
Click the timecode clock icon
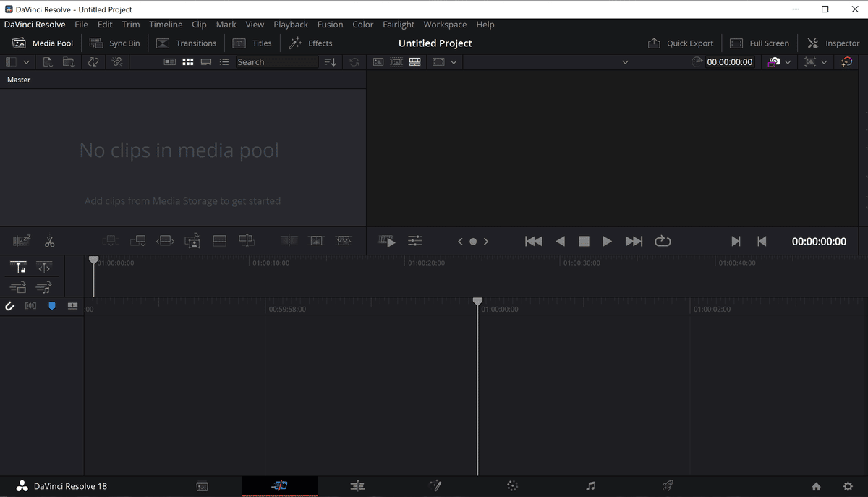pos(697,62)
